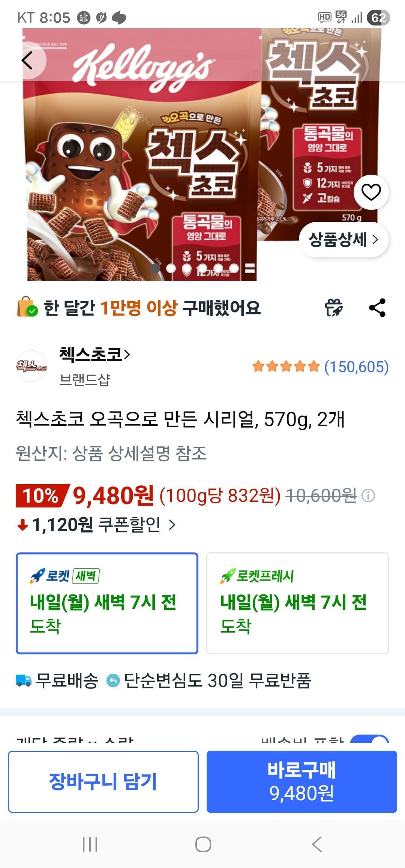This screenshot has height=868, width=405.
Task: Open Android recent apps navigation button
Action: point(90,844)
